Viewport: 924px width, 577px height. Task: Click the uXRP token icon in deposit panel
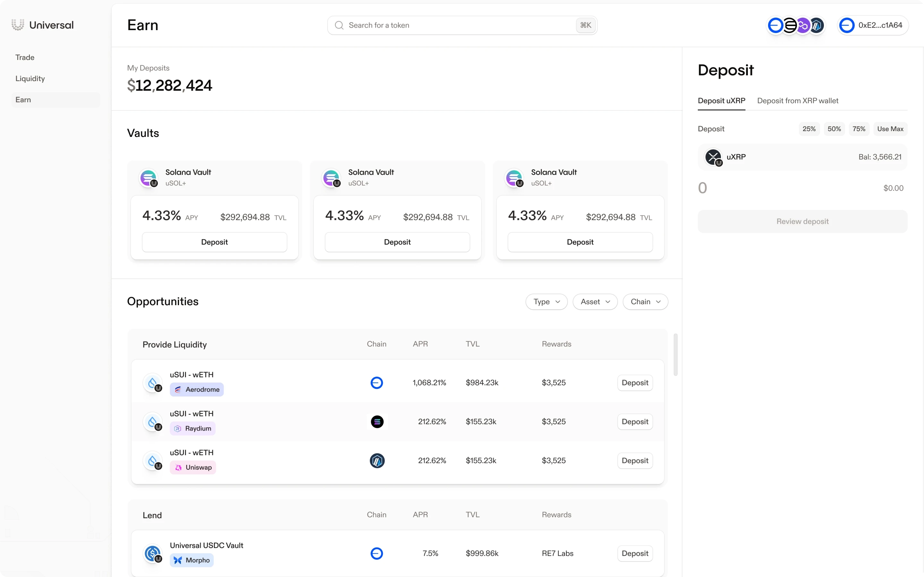pyautogui.click(x=713, y=157)
